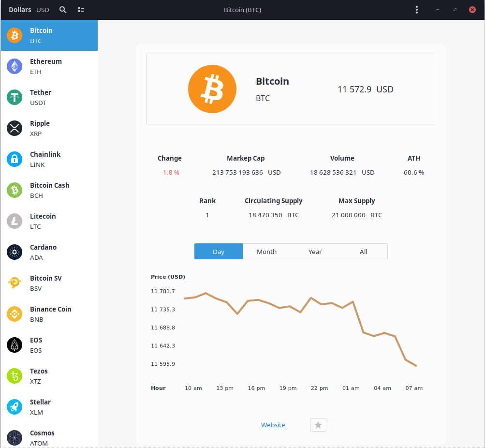Click the Bitcoin logo in sidebar
This screenshot has height=448, width=485.
coord(15,35)
